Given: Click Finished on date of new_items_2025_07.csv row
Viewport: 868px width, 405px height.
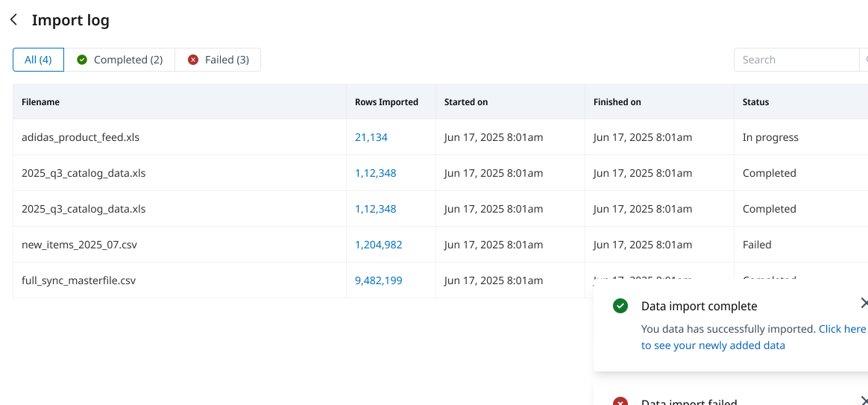Looking at the screenshot, I should (x=643, y=245).
